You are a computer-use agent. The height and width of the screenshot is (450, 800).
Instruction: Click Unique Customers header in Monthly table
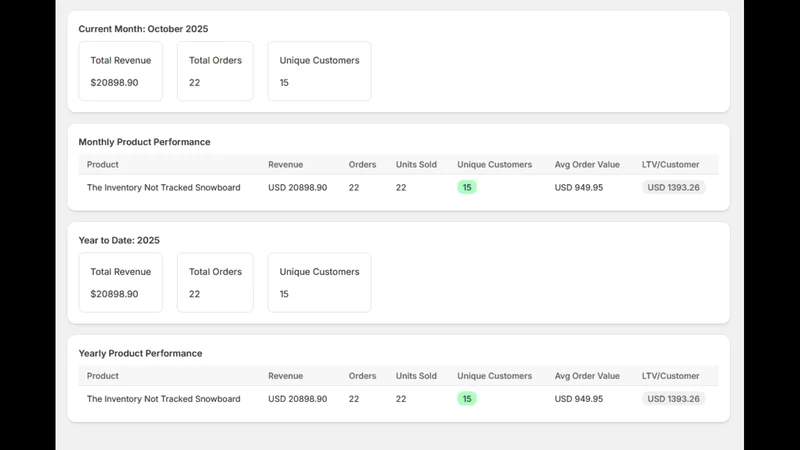(494, 164)
